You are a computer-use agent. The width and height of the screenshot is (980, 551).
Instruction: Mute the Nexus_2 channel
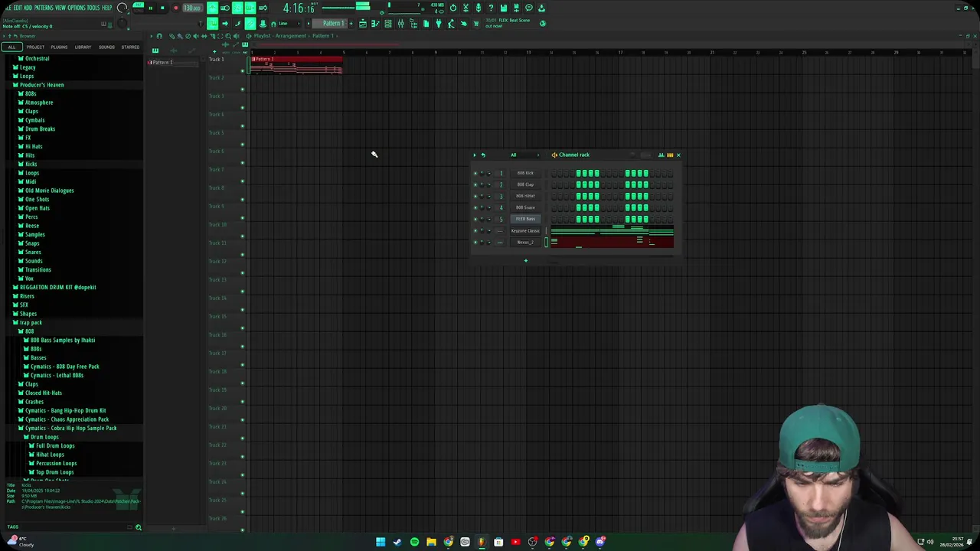(475, 242)
